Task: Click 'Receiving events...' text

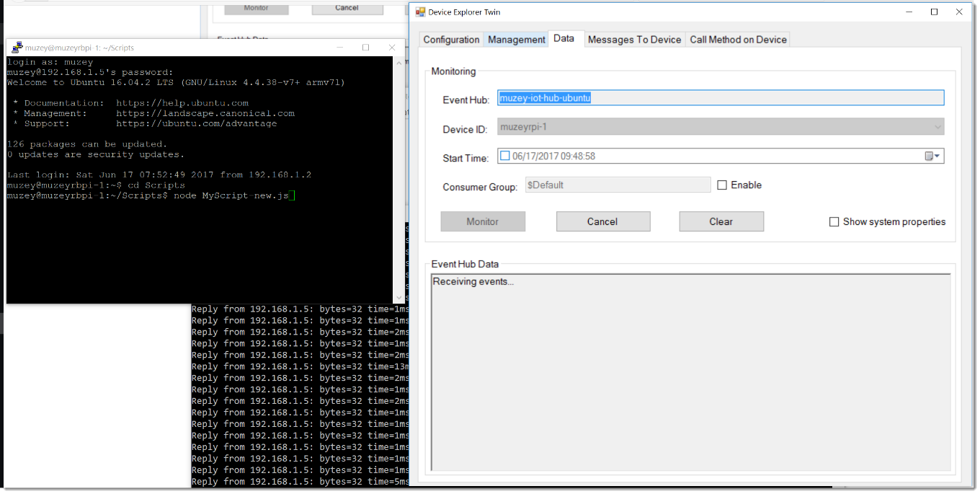Action: tap(473, 281)
